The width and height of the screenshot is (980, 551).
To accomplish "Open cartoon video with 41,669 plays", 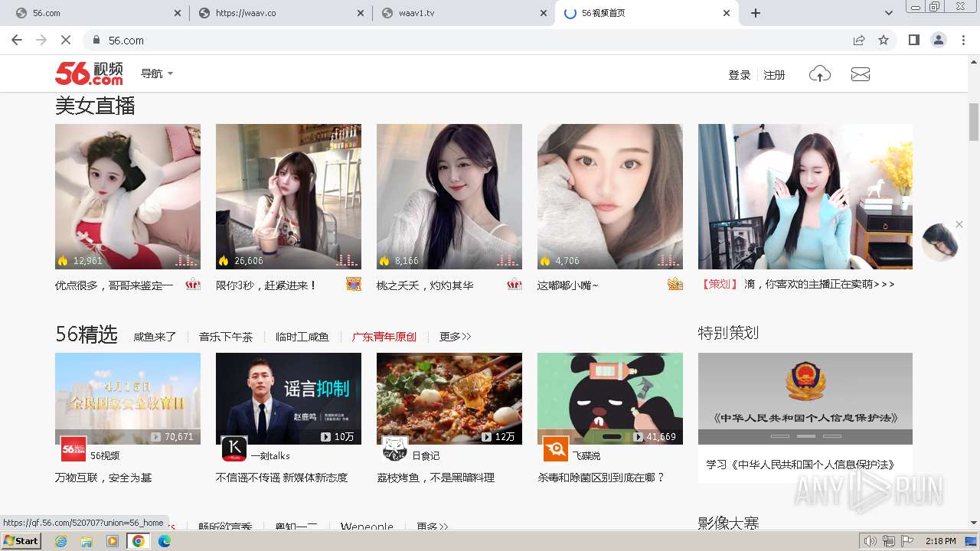I will [x=610, y=398].
